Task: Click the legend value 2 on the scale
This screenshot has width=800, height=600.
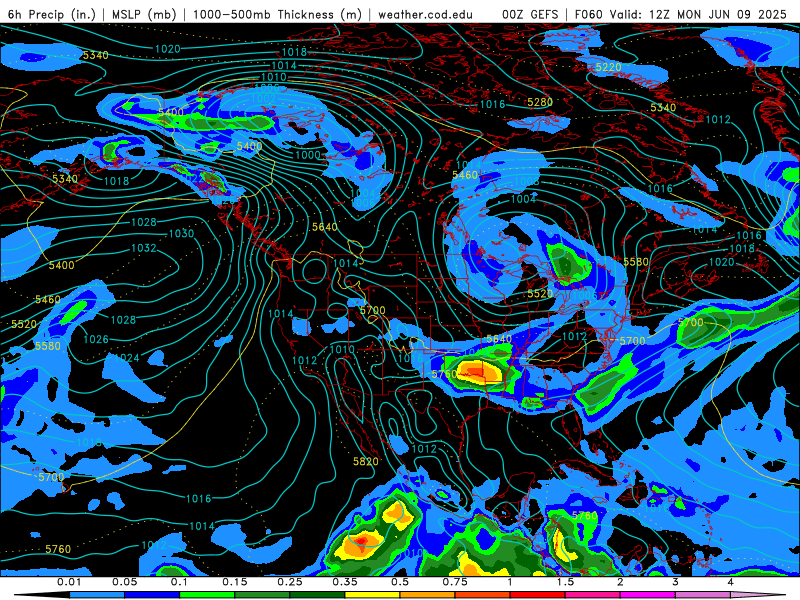Action: click(x=620, y=582)
